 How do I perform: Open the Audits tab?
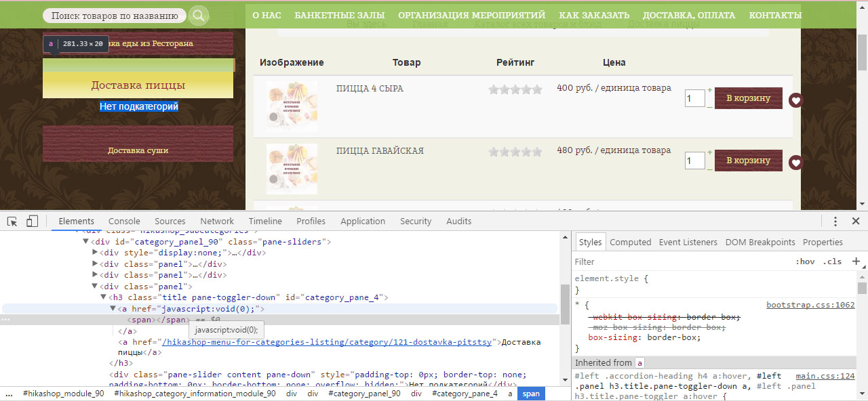[459, 221]
